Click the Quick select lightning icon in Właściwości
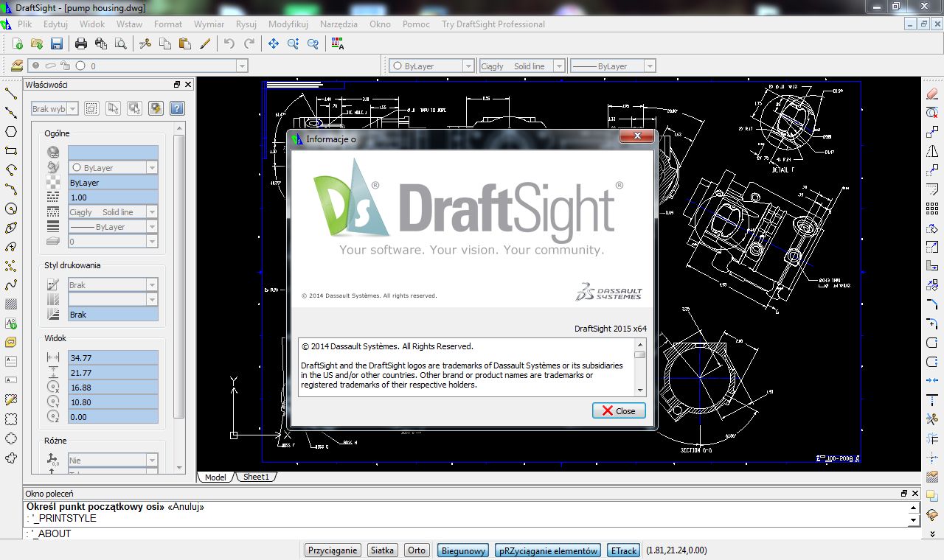 [x=156, y=108]
